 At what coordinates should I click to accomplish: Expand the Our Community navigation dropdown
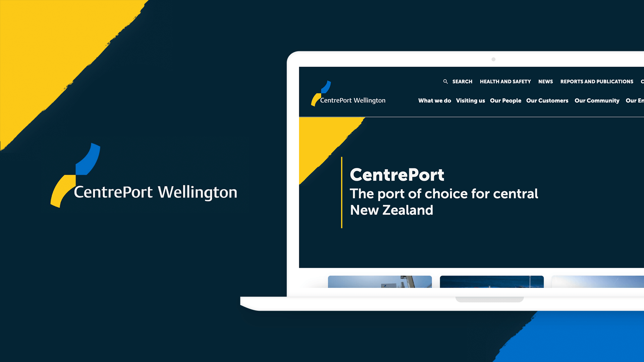click(x=597, y=100)
